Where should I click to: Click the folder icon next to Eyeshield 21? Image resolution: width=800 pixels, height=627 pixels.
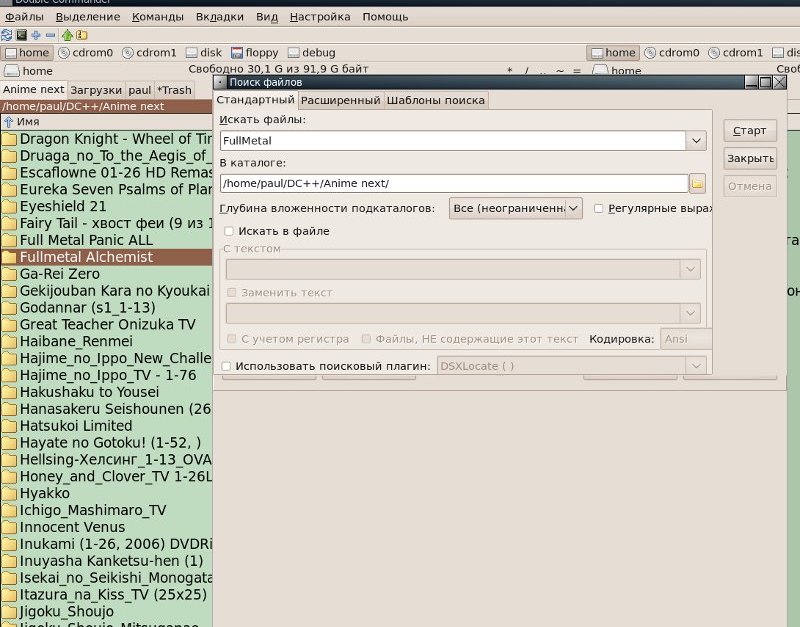coord(9,207)
